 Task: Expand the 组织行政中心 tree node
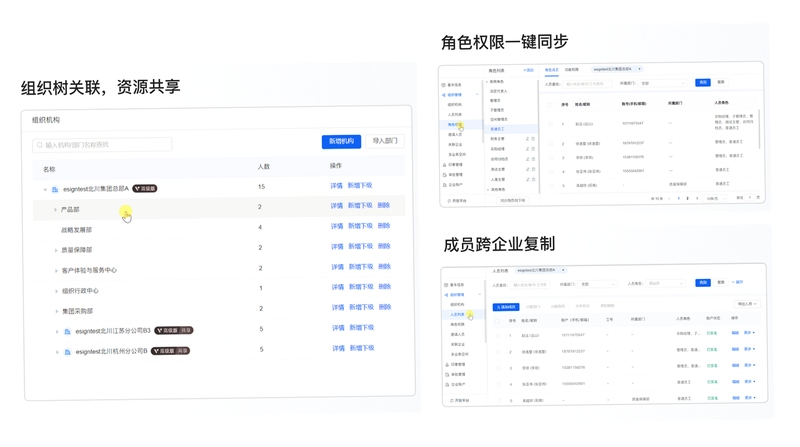pos(56,291)
